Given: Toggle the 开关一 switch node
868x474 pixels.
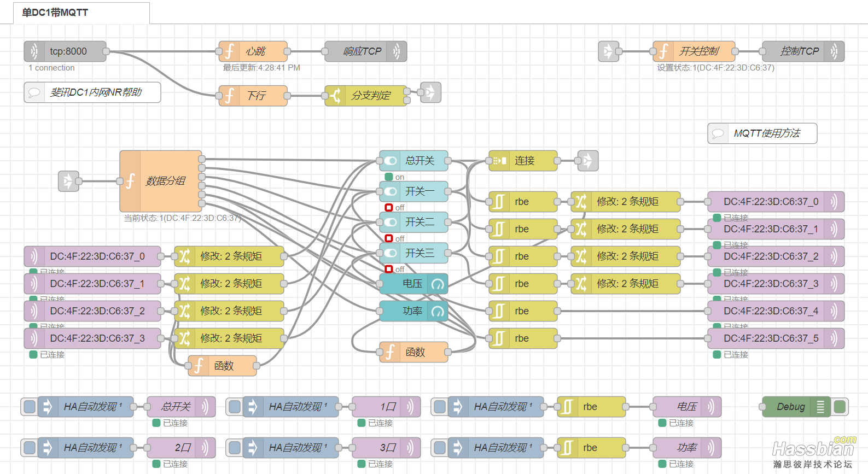Looking at the screenshot, I should point(413,191).
